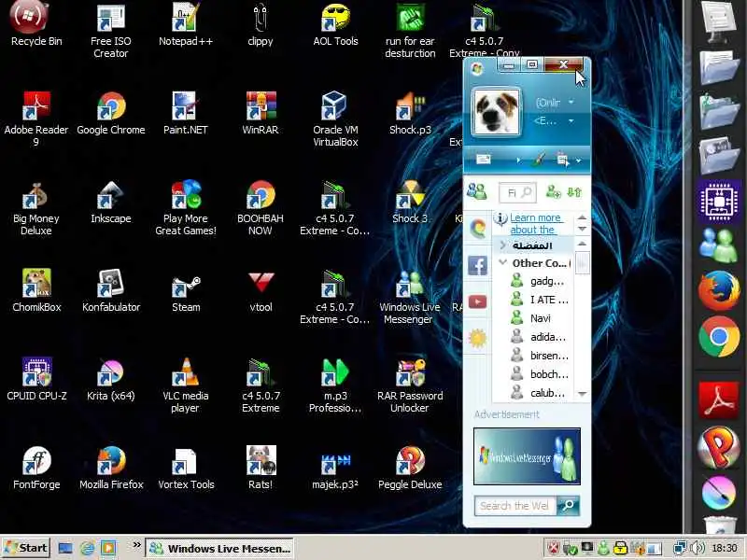Screen dimensions: 747x560
Task: Click the dog display picture in Messenger
Action: (x=496, y=112)
